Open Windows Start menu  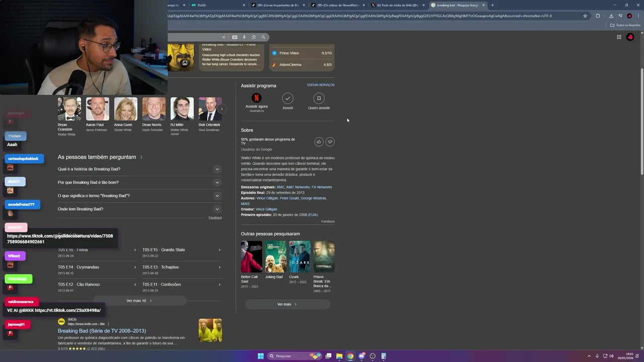click(x=261, y=356)
